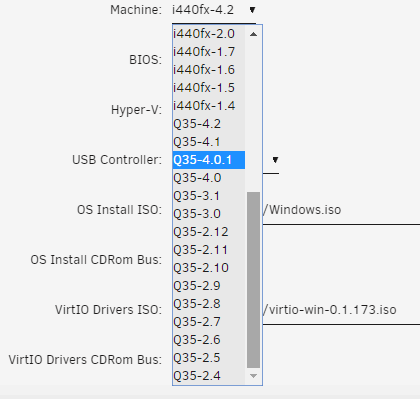Image resolution: width=420 pixels, height=399 pixels.
Task: Expand the USB Controller dropdown arrow
Action: point(275,160)
